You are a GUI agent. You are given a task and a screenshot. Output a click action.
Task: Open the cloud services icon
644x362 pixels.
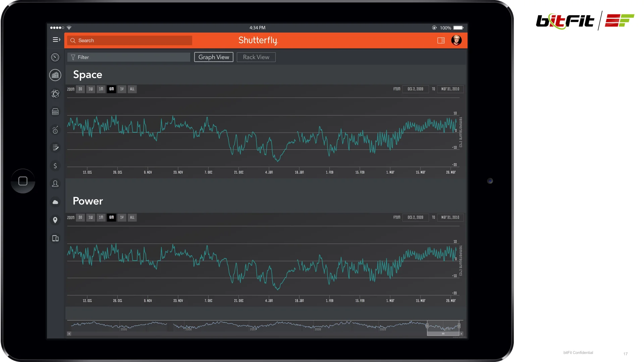[55, 202]
